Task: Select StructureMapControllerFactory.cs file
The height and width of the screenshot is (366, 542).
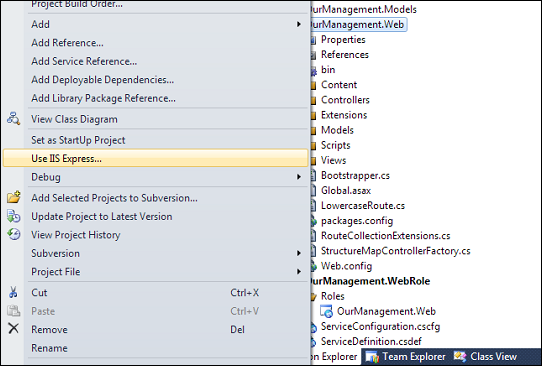Action: click(396, 251)
